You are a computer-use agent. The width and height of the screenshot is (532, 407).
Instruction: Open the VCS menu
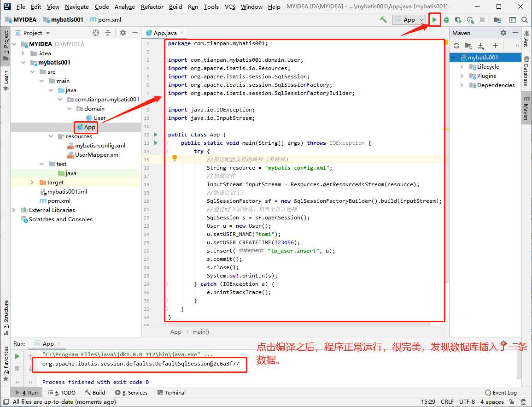coord(230,7)
